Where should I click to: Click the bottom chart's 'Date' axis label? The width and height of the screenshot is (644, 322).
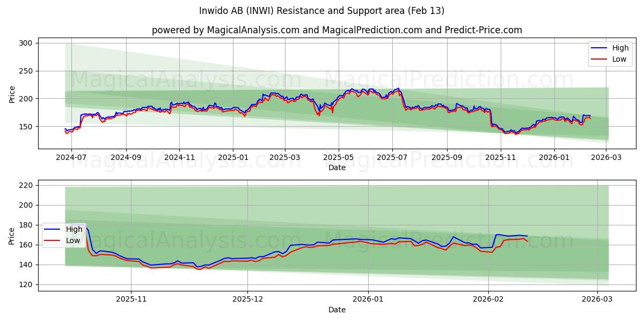337,310
